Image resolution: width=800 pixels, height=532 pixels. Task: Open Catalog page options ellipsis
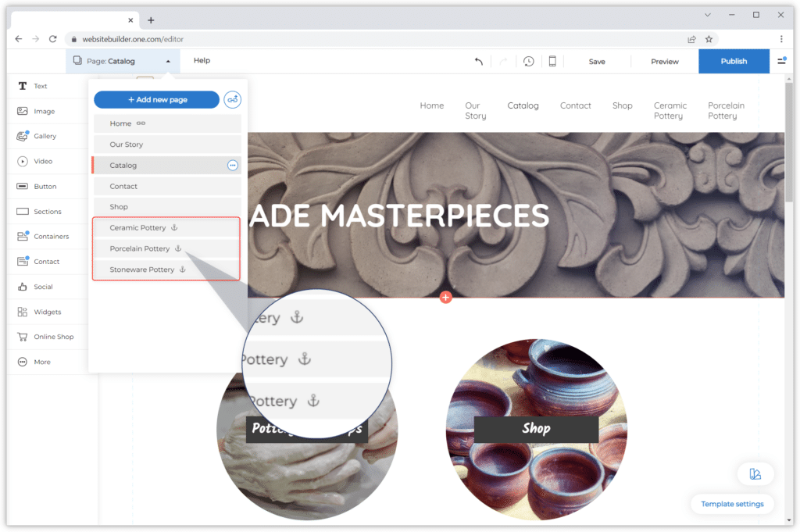point(232,166)
